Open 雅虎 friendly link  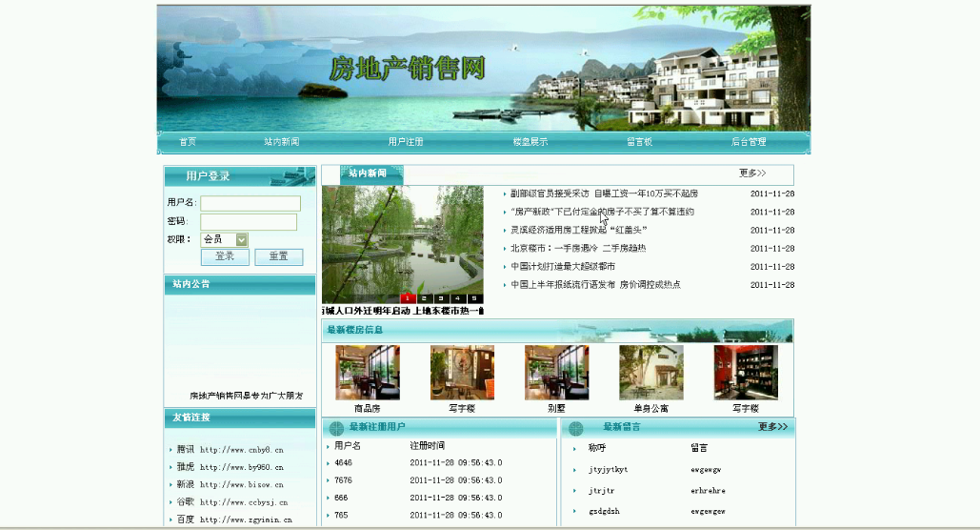point(230,467)
